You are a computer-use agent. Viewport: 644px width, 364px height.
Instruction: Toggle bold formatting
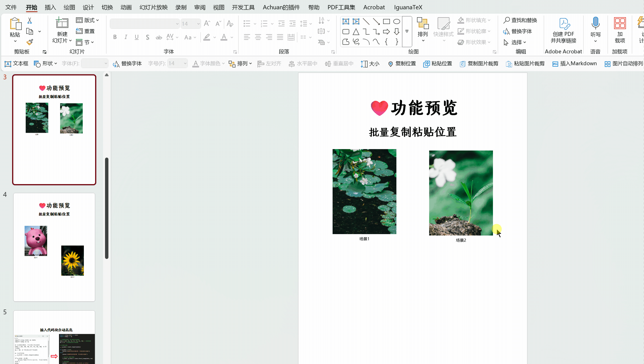click(x=115, y=37)
